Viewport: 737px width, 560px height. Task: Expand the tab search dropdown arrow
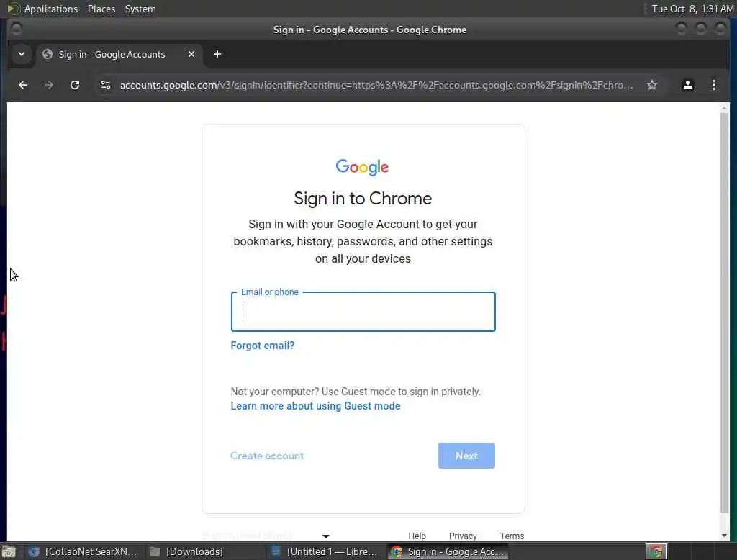click(x=21, y=54)
